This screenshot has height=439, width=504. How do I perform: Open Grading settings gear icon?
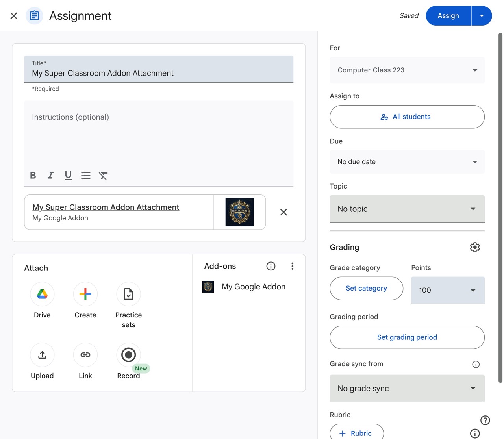(475, 247)
